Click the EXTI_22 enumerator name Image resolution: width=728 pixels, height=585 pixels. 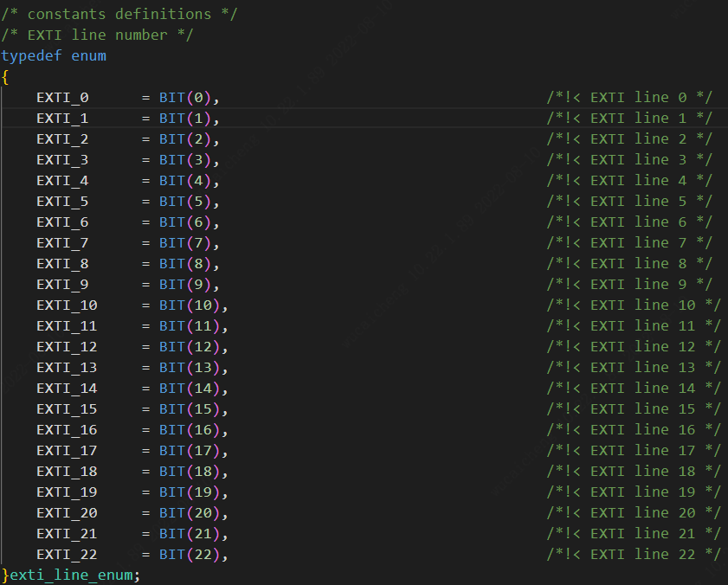[x=67, y=554]
